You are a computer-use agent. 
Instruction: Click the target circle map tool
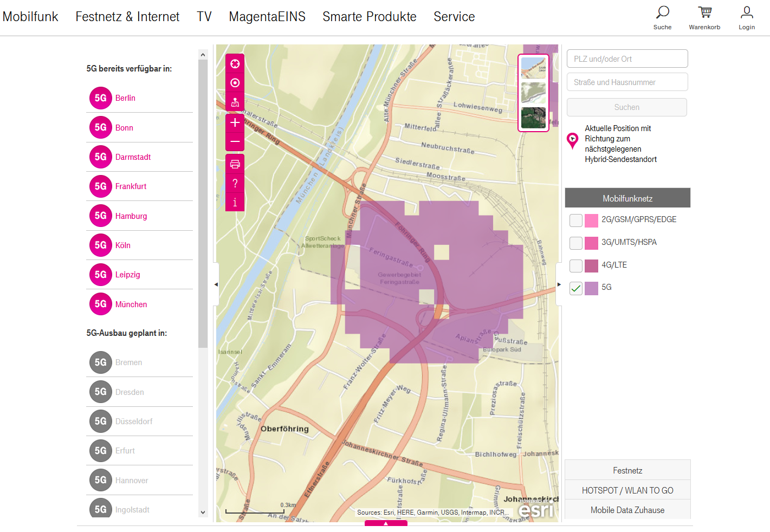coord(235,83)
